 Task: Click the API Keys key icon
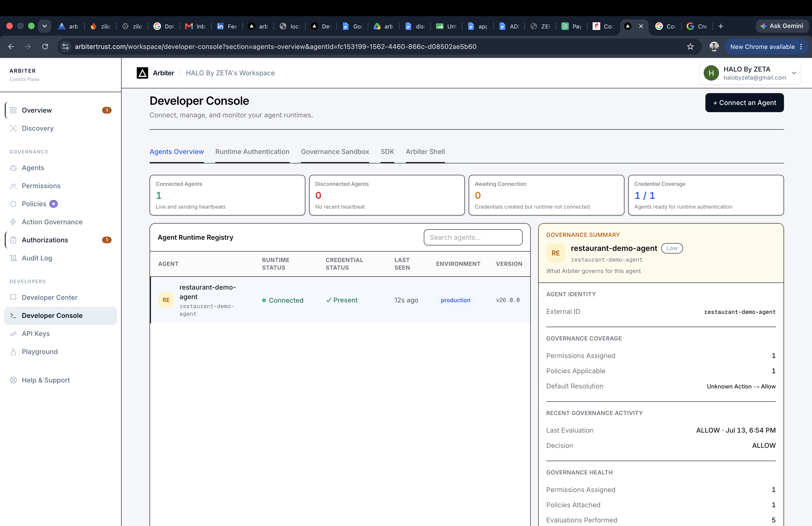pyautogui.click(x=13, y=334)
